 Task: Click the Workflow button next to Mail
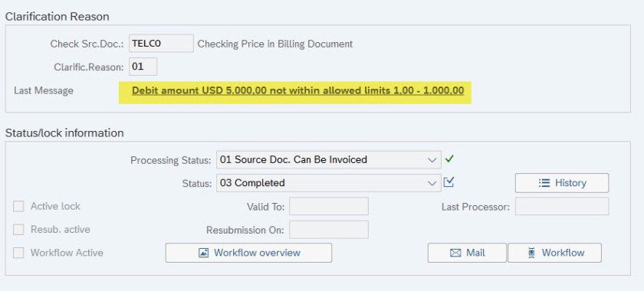(x=554, y=253)
